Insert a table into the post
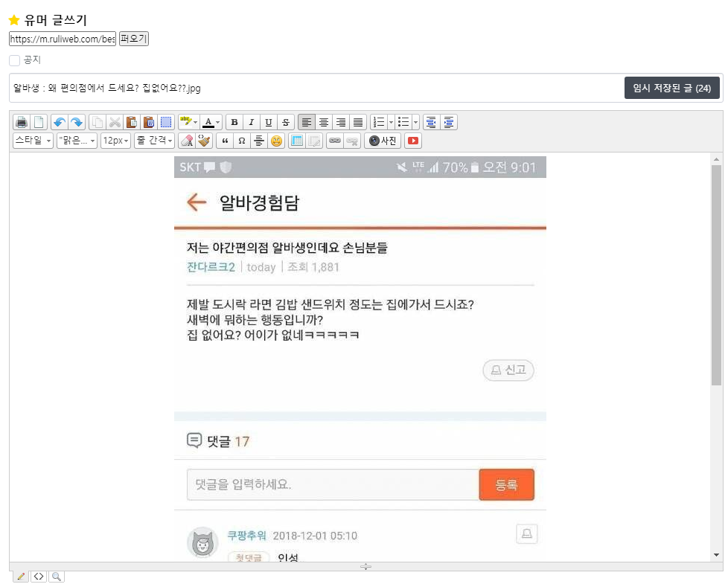The height and width of the screenshot is (587, 728). point(296,141)
